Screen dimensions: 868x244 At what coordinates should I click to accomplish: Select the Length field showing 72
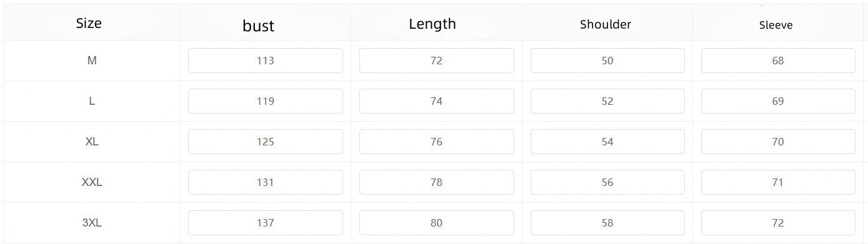(x=436, y=61)
